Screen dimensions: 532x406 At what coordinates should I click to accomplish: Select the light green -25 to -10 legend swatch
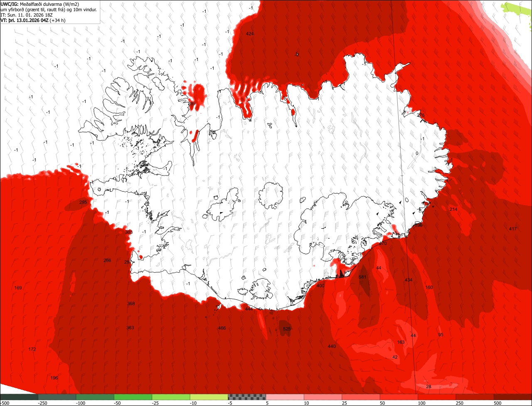tap(171, 397)
